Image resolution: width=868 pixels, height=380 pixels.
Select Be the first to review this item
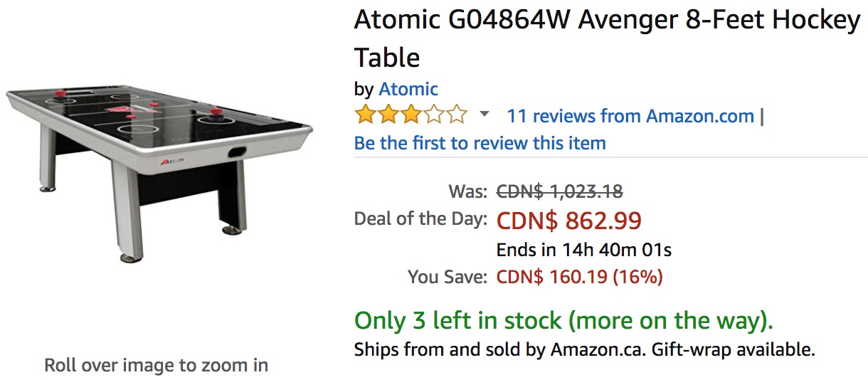click(480, 143)
